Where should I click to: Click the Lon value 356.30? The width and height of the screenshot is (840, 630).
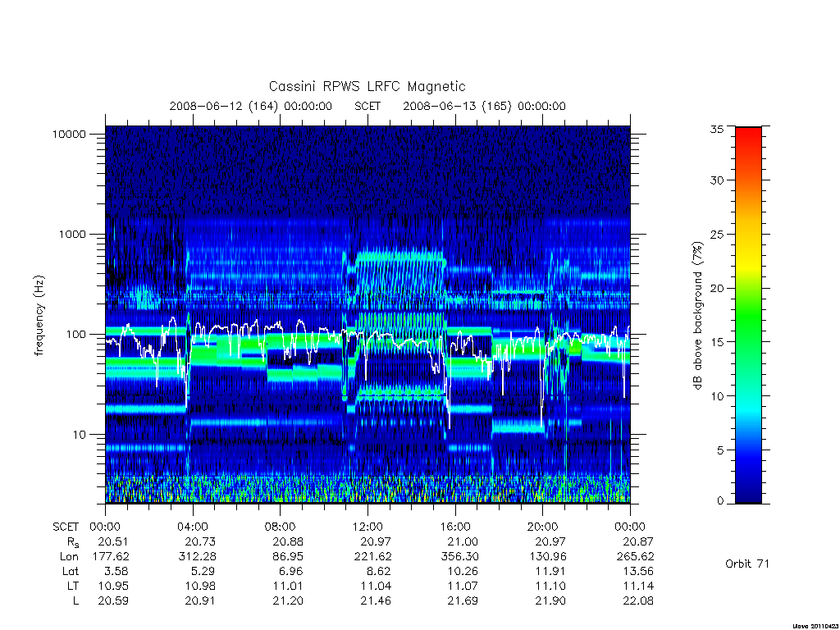point(459,557)
